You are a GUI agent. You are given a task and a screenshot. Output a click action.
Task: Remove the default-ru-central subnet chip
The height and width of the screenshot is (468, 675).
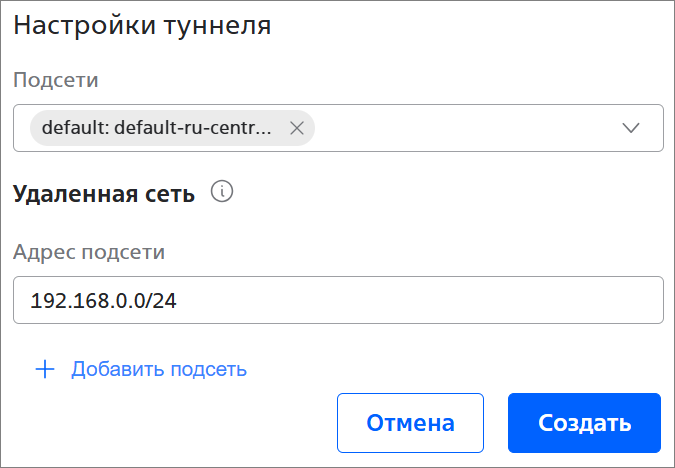[296, 128]
